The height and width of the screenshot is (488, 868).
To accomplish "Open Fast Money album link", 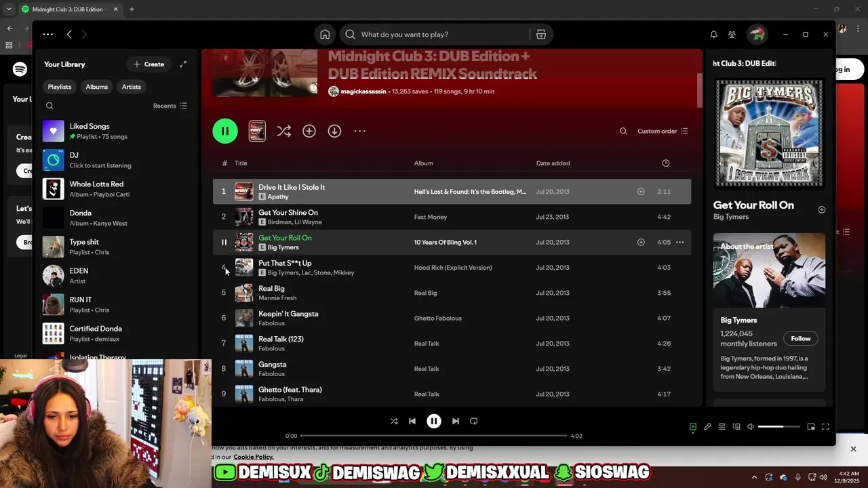I will tap(431, 217).
